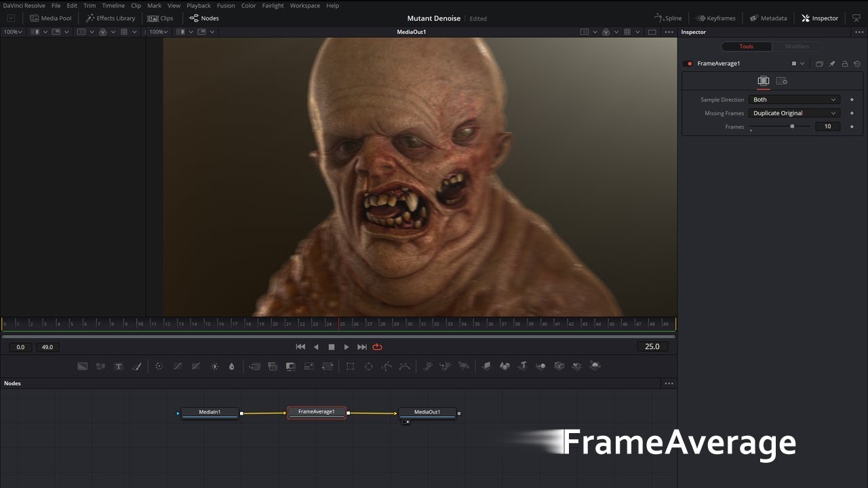Add a Matte Control tool
This screenshot has height=488, width=868.
(291, 366)
